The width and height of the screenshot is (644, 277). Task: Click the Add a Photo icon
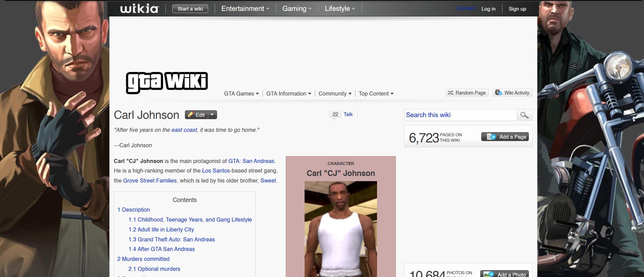489,274
